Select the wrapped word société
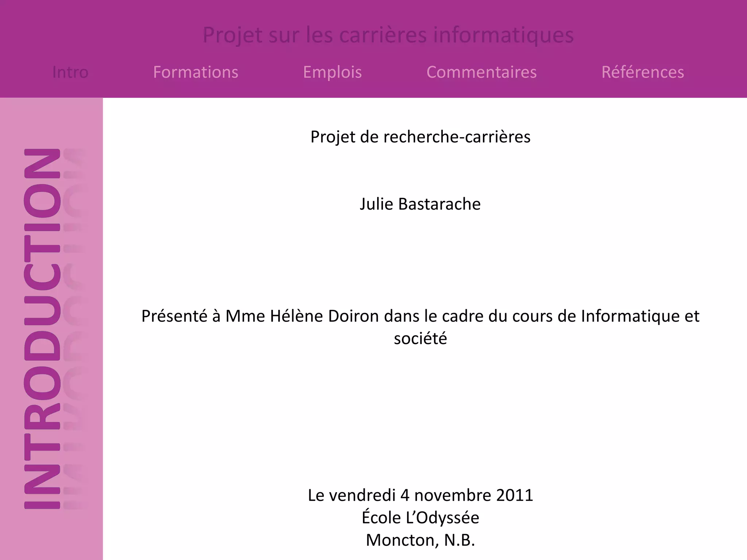The height and width of the screenshot is (560, 747). coord(420,338)
